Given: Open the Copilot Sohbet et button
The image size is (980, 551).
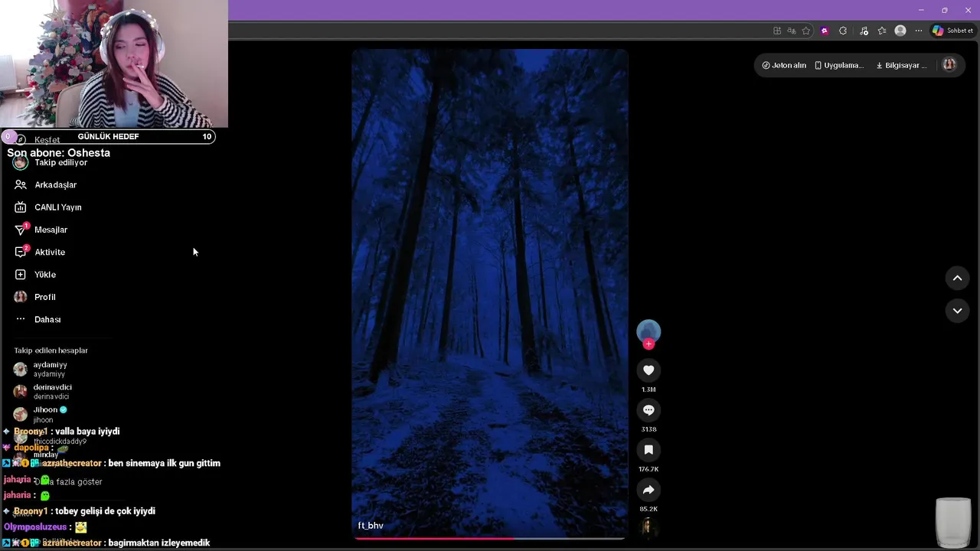Looking at the screenshot, I should pos(952,31).
